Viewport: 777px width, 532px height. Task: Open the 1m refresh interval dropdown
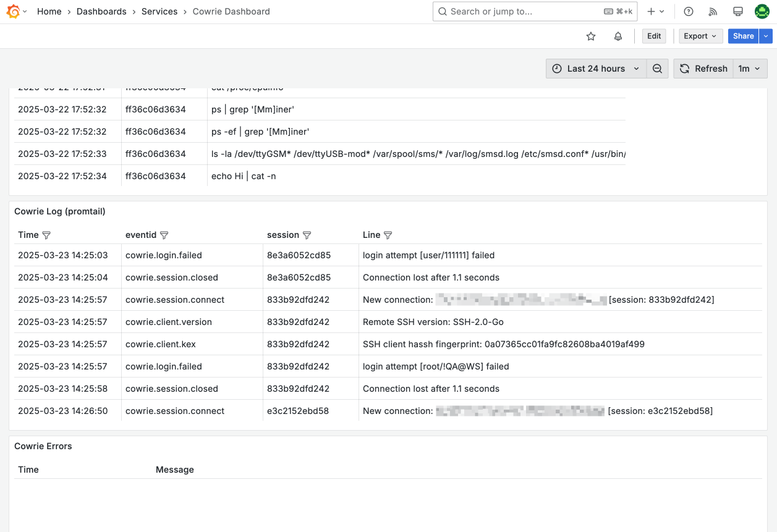(750, 69)
